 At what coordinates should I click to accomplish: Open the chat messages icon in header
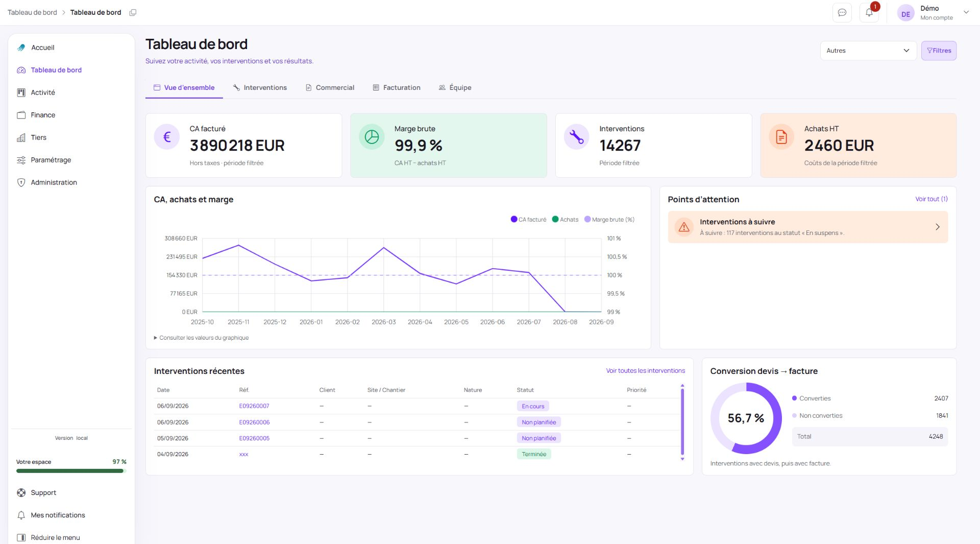[x=842, y=13]
